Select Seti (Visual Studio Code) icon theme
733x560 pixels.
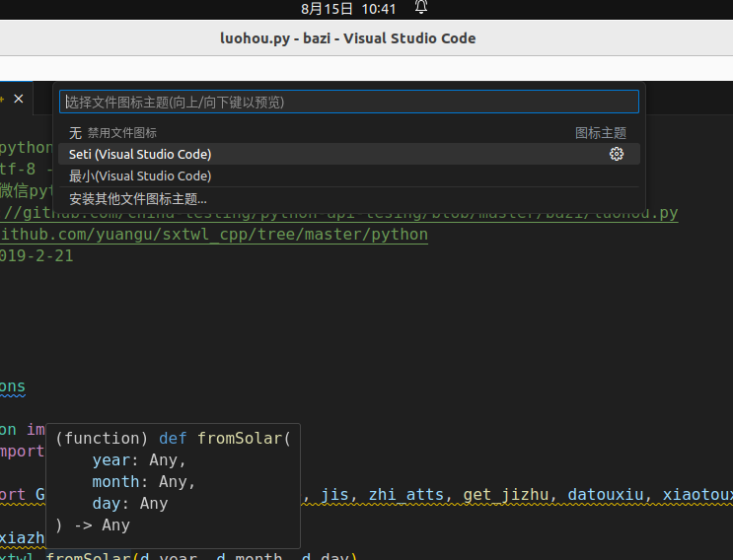[x=348, y=154]
